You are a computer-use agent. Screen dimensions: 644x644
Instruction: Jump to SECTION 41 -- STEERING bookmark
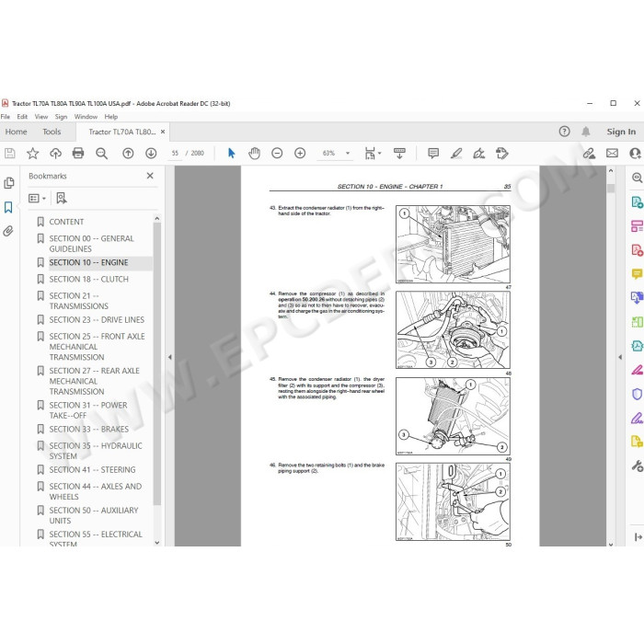point(92,470)
